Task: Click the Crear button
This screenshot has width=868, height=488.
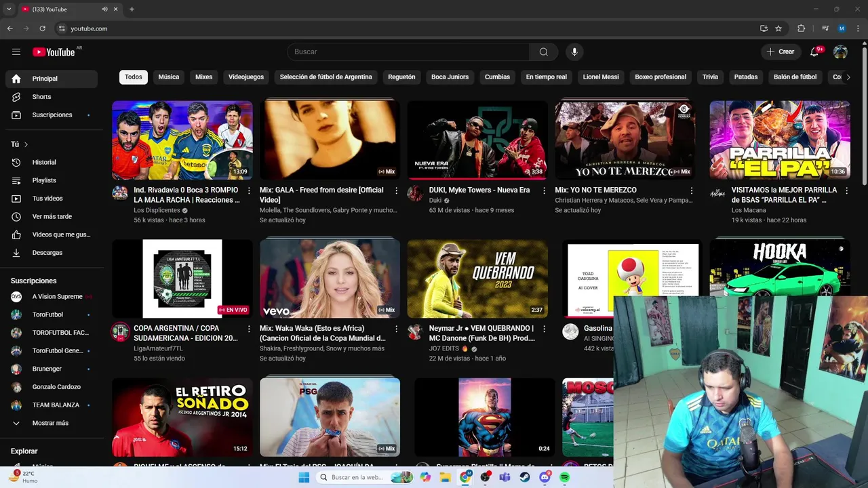Action: tap(781, 52)
